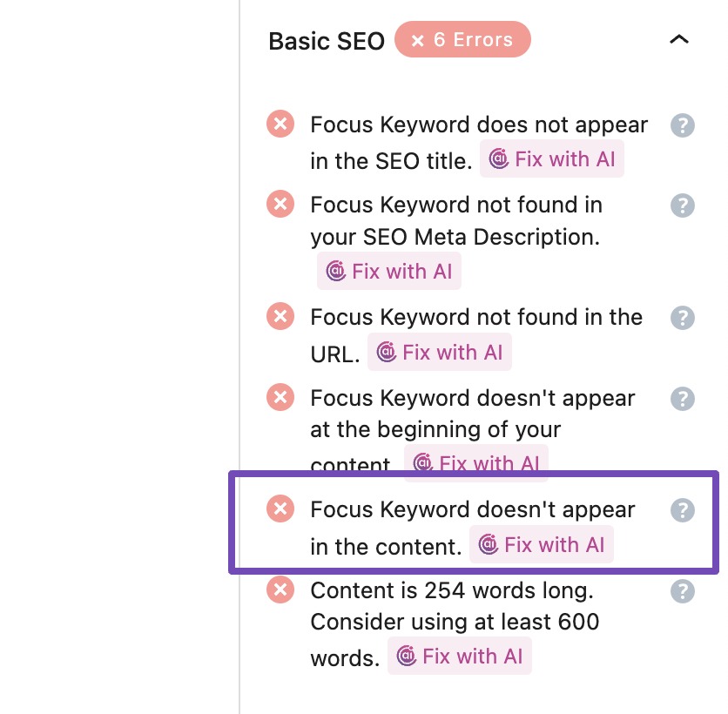Fix content beginning keyword issue with AI

pyautogui.click(x=477, y=463)
